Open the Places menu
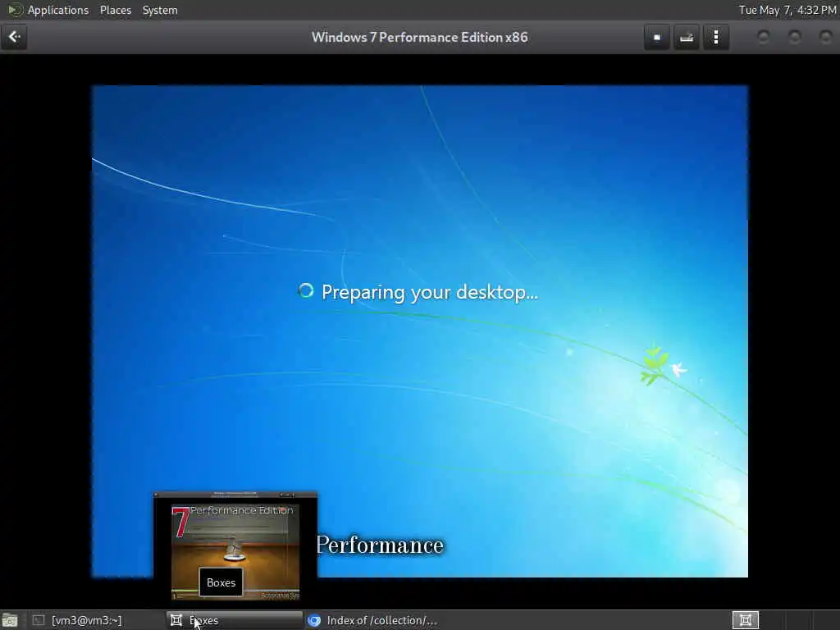The width and height of the screenshot is (840, 630). tap(115, 10)
